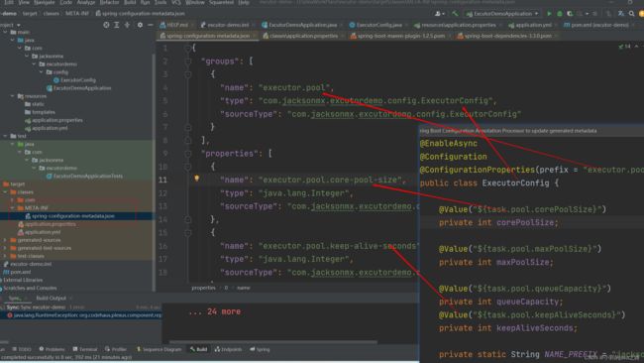Collapse the test folder in project tree
This screenshot has height=363, width=644.
click(5, 136)
